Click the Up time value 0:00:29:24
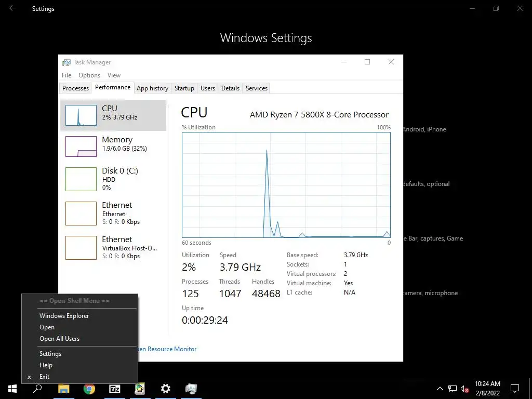This screenshot has width=532, height=399. (x=205, y=320)
